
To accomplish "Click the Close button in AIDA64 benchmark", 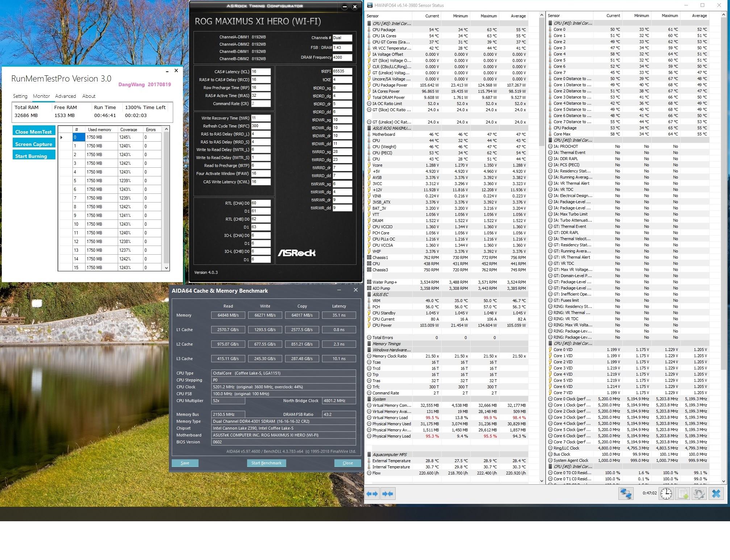I will (347, 463).
